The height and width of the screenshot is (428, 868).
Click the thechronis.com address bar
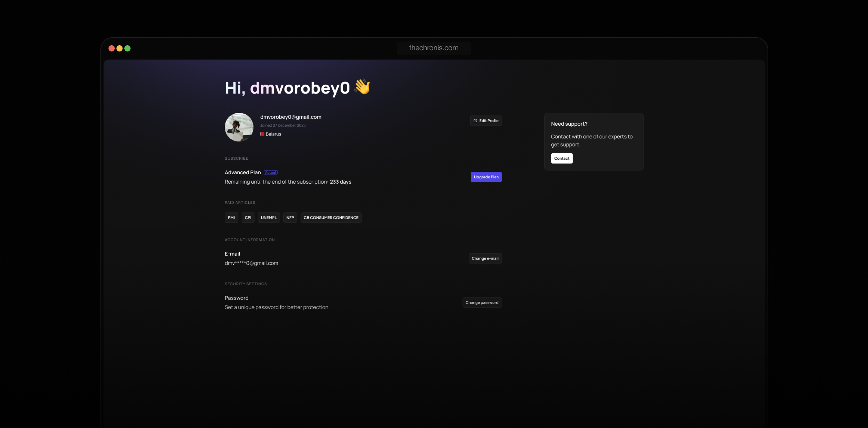(434, 48)
